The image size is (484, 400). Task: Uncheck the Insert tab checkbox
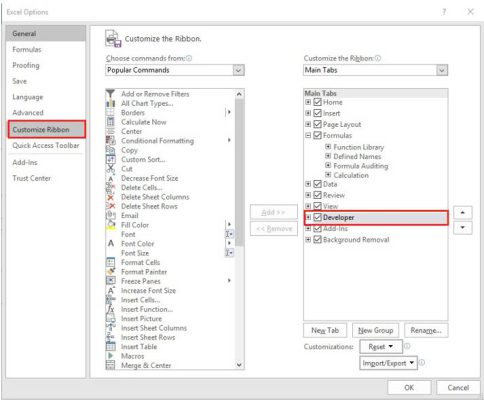coord(317,113)
